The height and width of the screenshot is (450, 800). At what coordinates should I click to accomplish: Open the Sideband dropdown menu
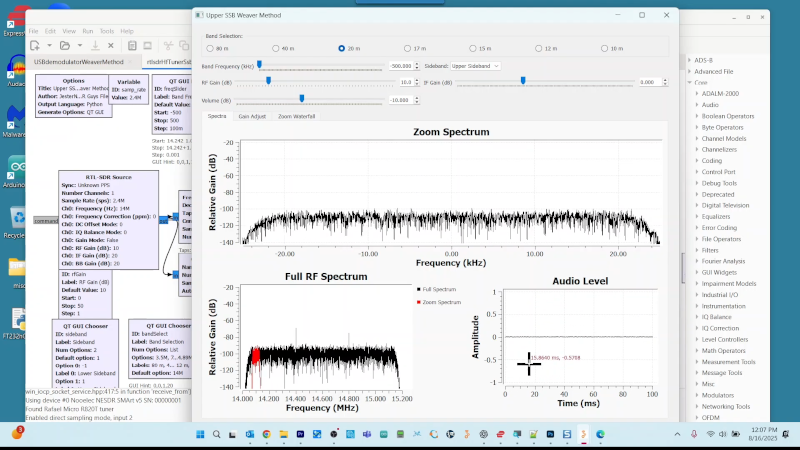click(x=476, y=66)
